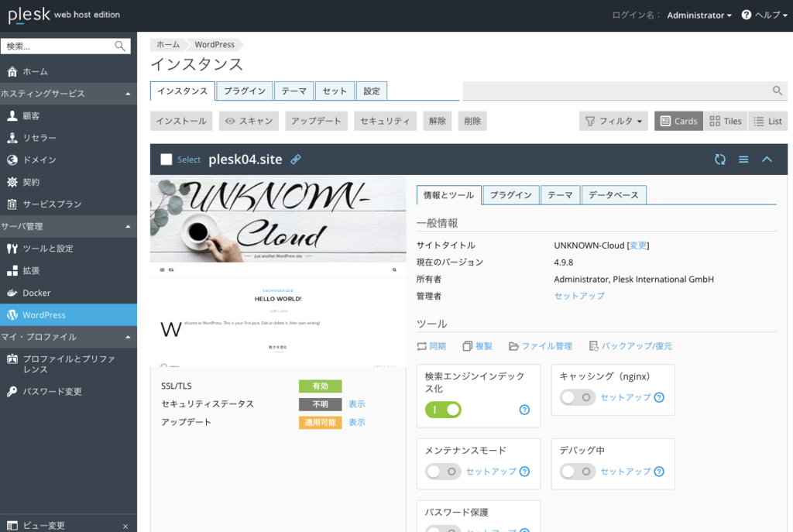Open the データベース tab
The image size is (793, 532).
[x=614, y=195]
